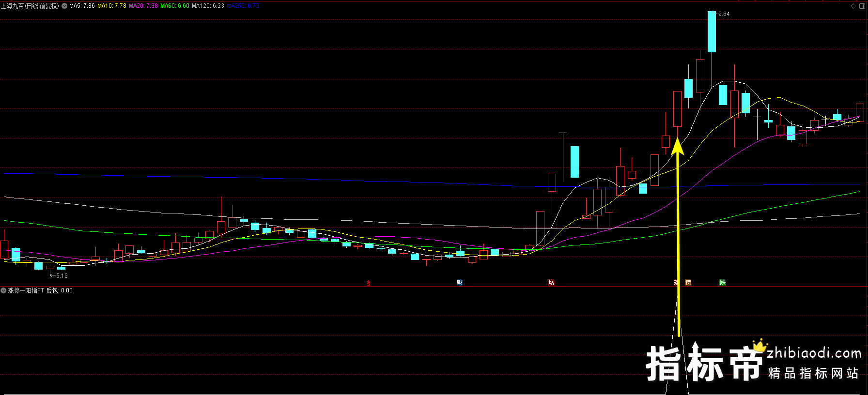Select the blue MA250: 6.73 label
The width and height of the screenshot is (868, 395).
tap(243, 6)
